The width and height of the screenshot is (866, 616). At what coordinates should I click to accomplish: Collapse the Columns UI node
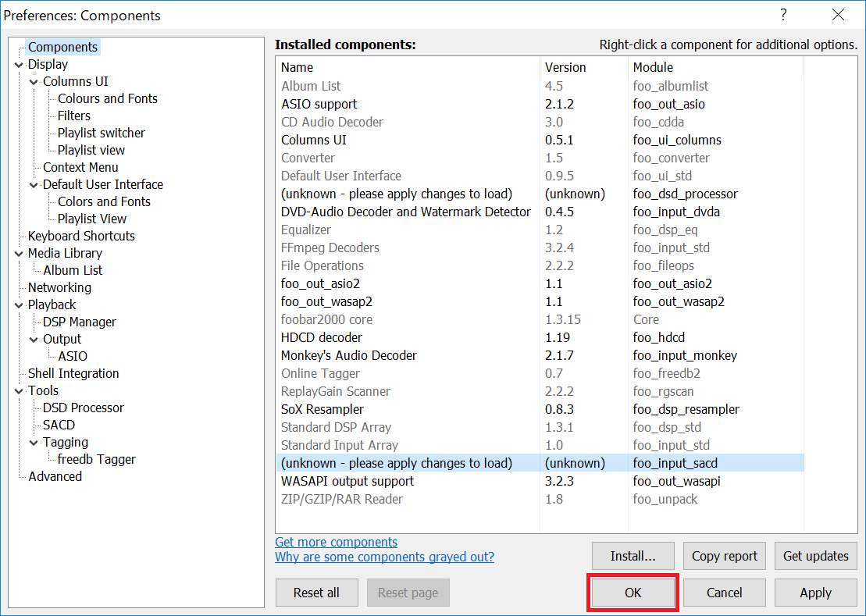(34, 82)
